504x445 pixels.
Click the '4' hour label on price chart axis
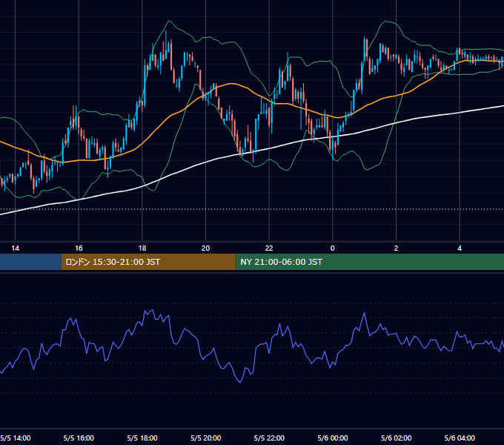tap(460, 248)
